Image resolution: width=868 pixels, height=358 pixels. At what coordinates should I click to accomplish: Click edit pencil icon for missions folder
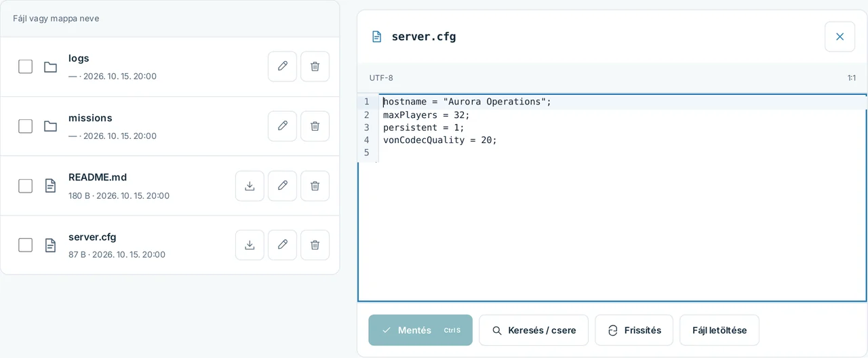(x=282, y=126)
